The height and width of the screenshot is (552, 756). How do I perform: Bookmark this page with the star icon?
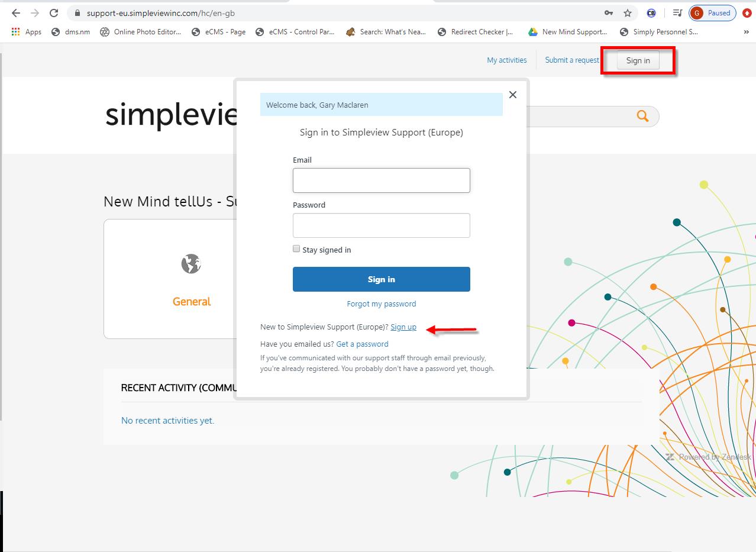pos(628,13)
